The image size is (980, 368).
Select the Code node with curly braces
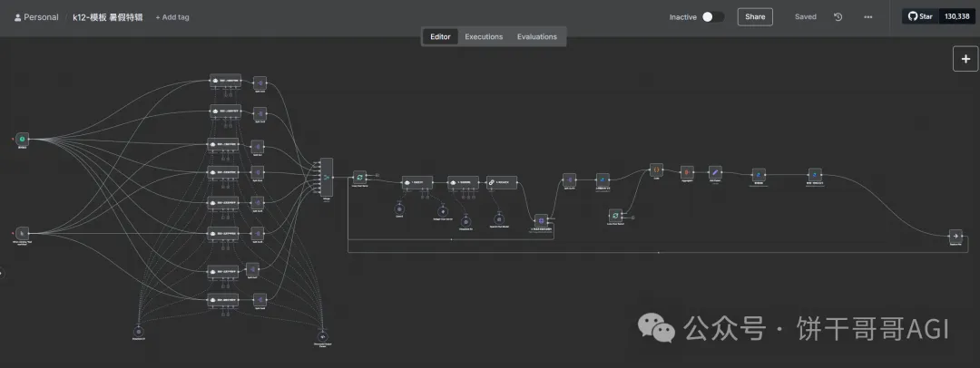click(x=656, y=169)
